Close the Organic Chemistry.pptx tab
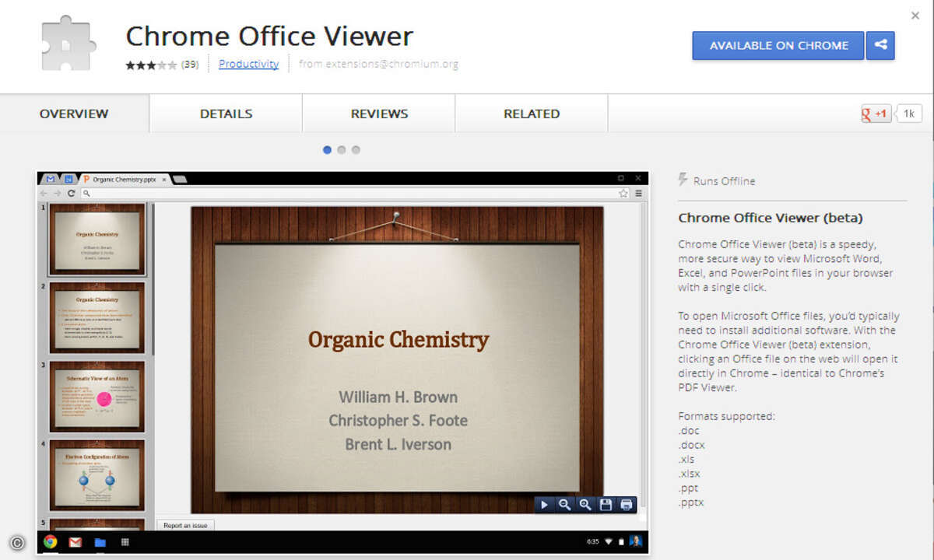The width and height of the screenshot is (934, 560). coord(163,179)
